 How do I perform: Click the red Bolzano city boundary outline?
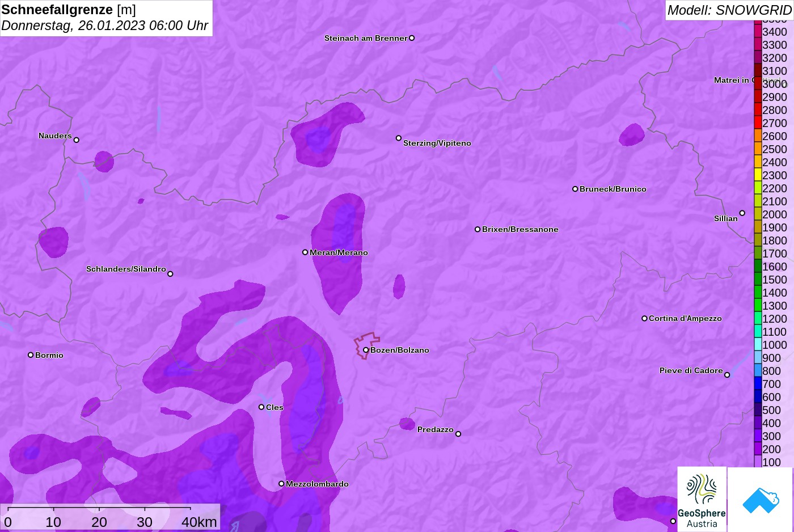(x=367, y=346)
